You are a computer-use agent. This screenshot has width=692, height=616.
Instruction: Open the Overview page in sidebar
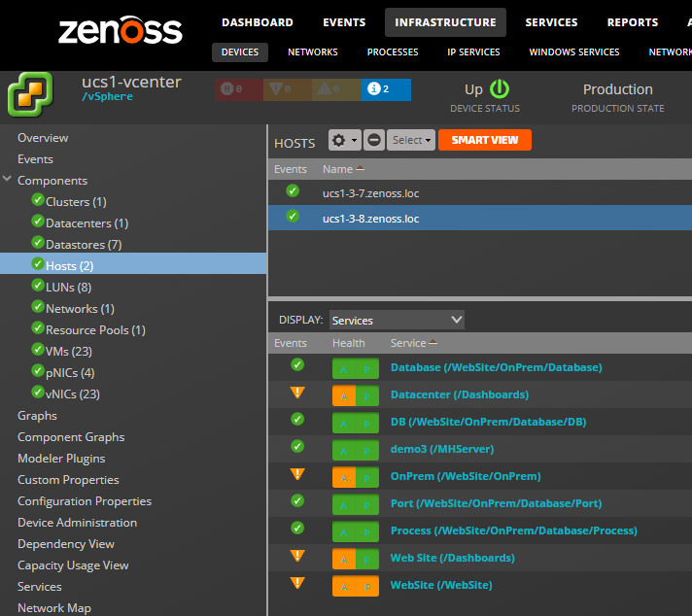[x=43, y=138]
